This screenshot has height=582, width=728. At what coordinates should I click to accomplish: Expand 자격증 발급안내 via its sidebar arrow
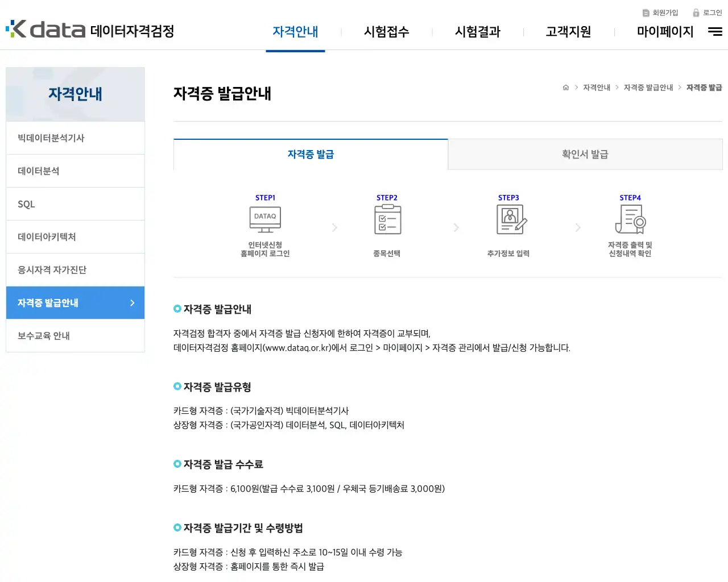coord(132,303)
